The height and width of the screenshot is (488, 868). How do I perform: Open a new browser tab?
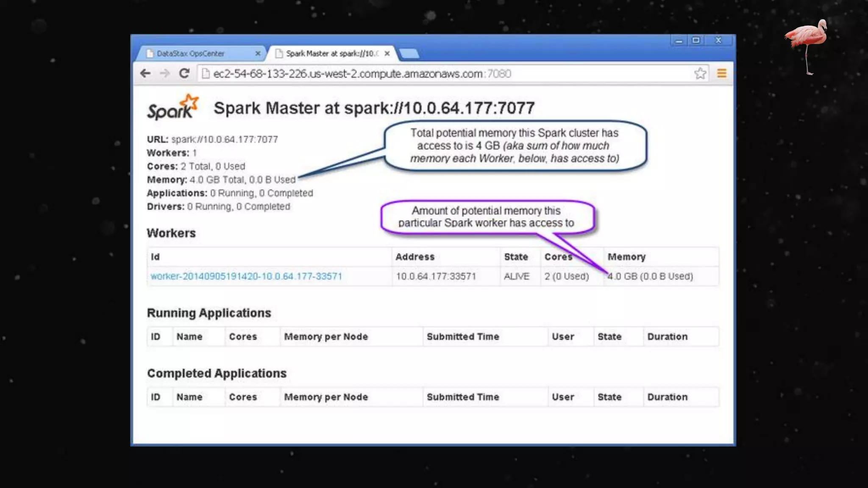[409, 54]
